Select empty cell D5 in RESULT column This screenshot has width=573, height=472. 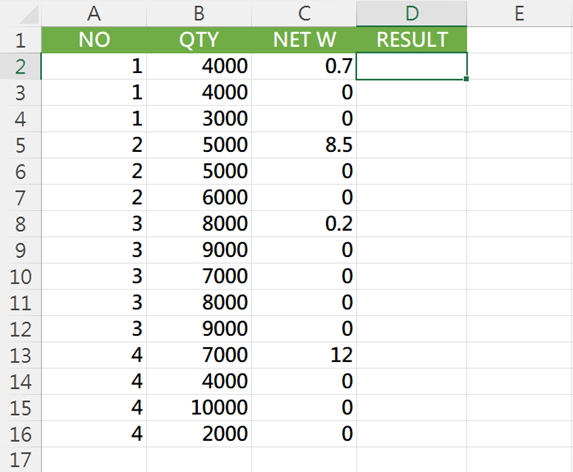pyautogui.click(x=411, y=145)
